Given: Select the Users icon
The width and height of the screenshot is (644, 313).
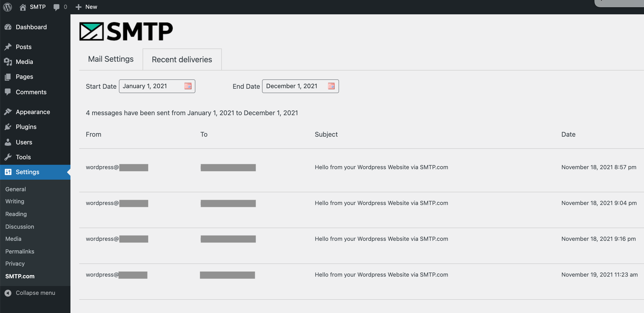Looking at the screenshot, I should [8, 142].
